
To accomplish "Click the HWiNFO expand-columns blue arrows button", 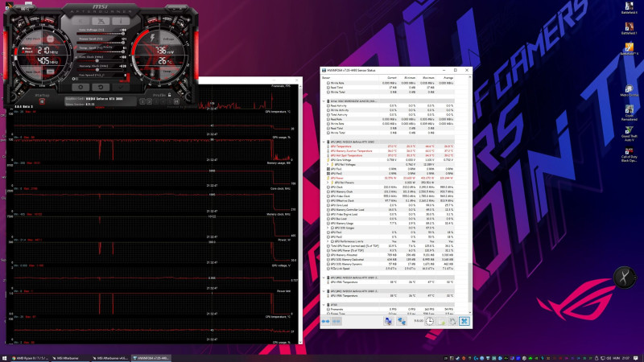I will 325,321.
